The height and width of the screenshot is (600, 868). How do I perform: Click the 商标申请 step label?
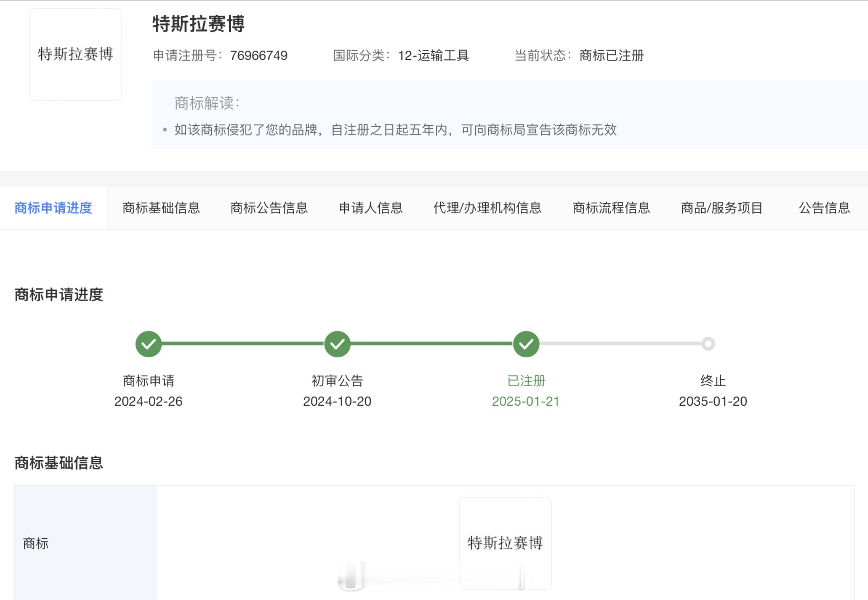(x=148, y=381)
